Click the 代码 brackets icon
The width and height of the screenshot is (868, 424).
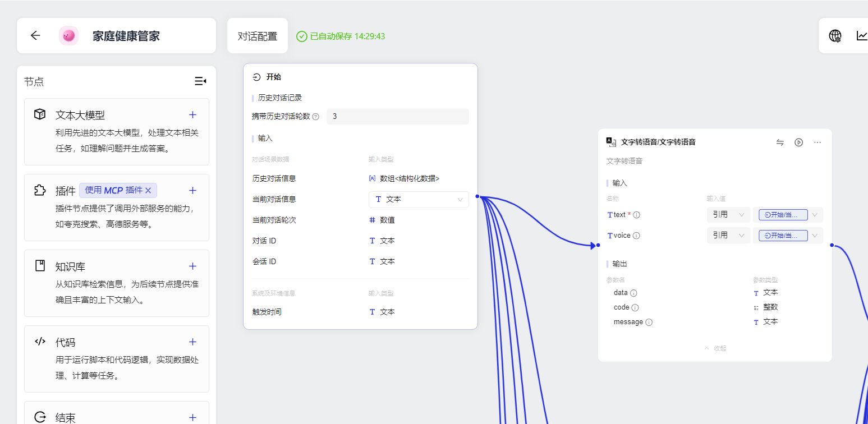40,341
